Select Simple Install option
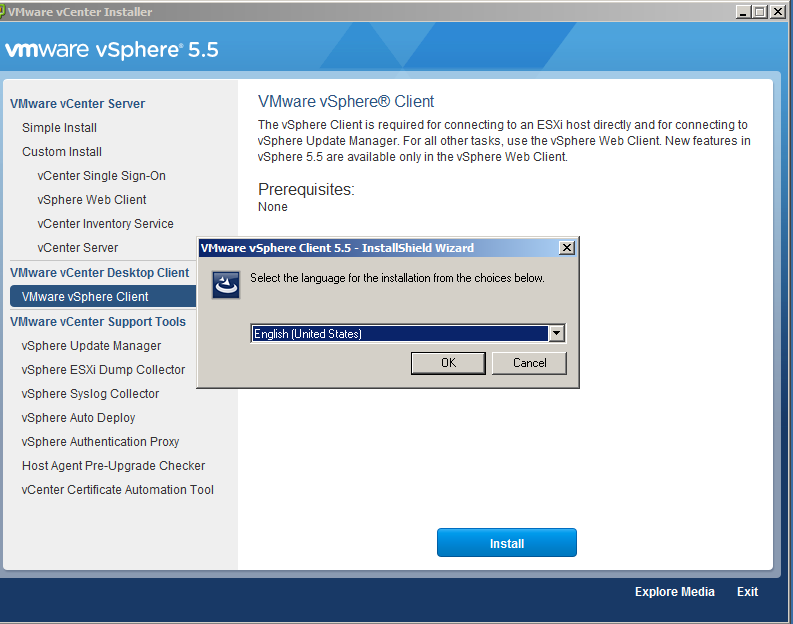 tap(60, 128)
